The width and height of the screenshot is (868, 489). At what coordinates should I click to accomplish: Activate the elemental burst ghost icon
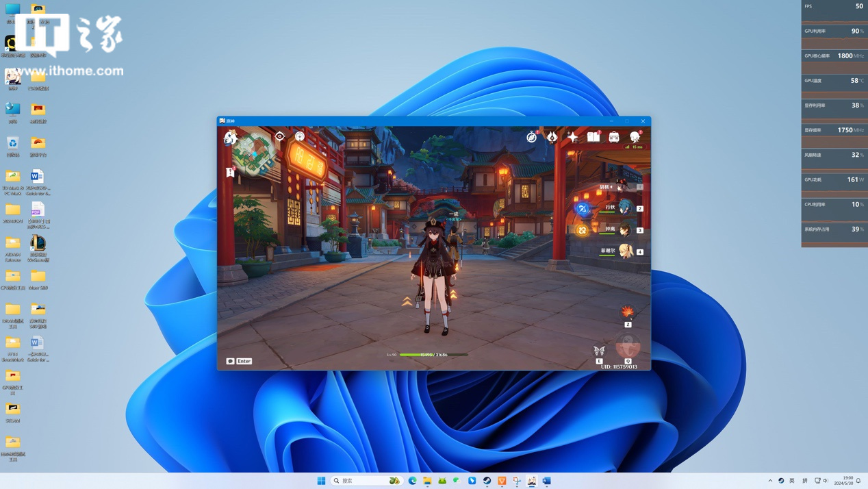click(x=628, y=347)
